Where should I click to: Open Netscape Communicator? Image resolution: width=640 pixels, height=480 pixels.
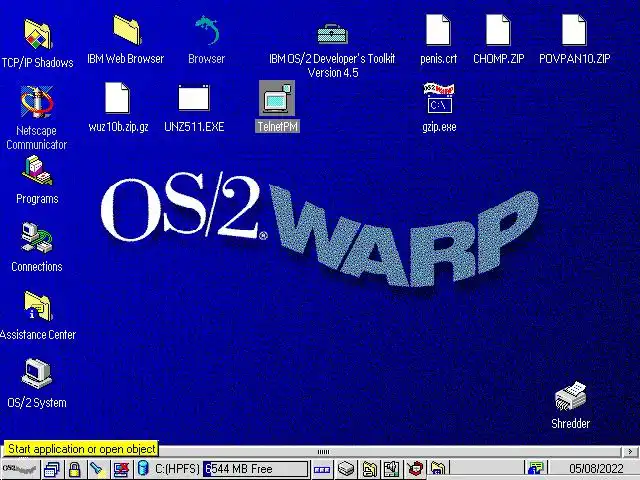click(x=37, y=102)
